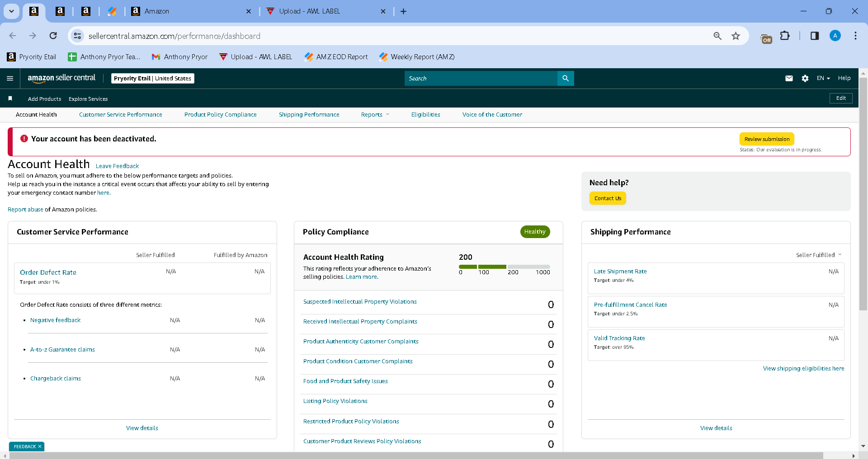The height and width of the screenshot is (459, 868).
Task: Open the Pryority Etail bookmark
Action: tap(32, 56)
